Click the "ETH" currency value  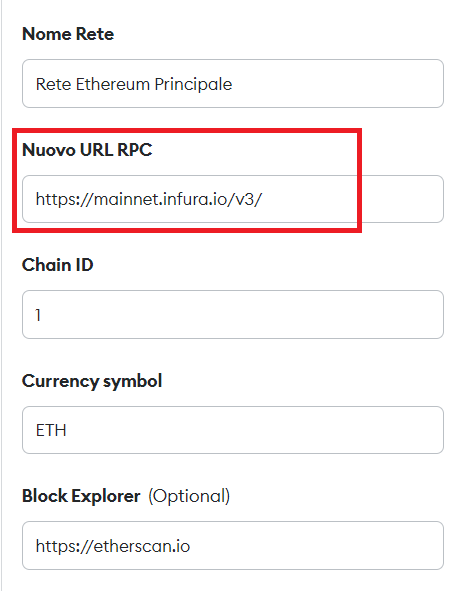[51, 430]
